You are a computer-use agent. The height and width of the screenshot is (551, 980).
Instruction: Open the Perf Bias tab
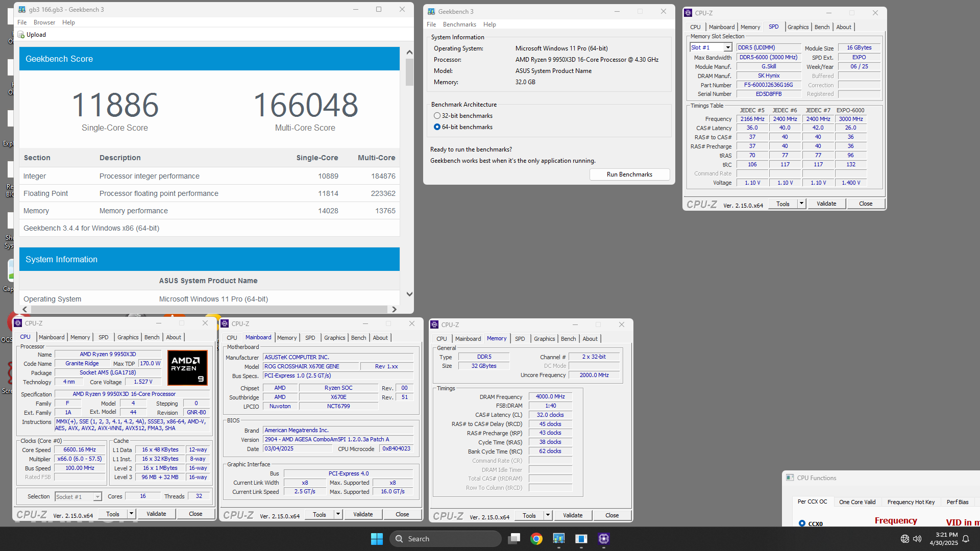tap(957, 502)
